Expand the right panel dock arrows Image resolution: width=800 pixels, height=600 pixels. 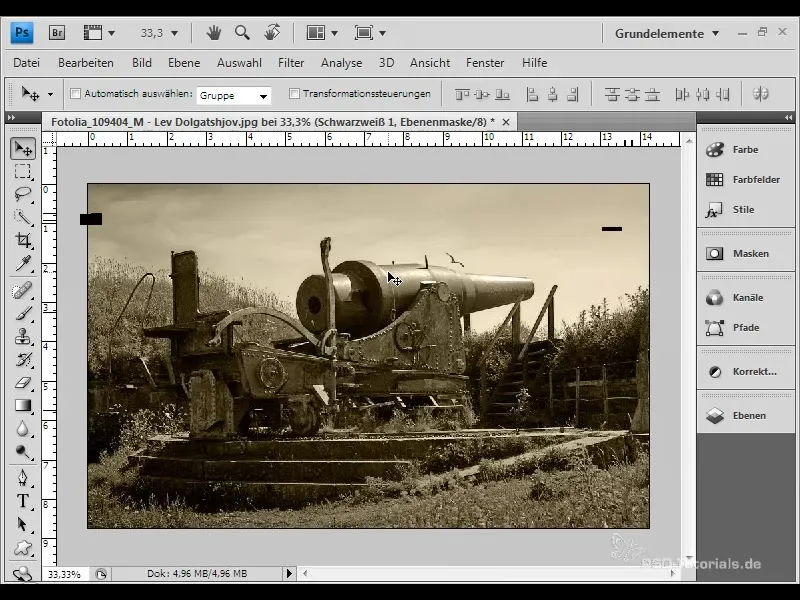(788, 118)
